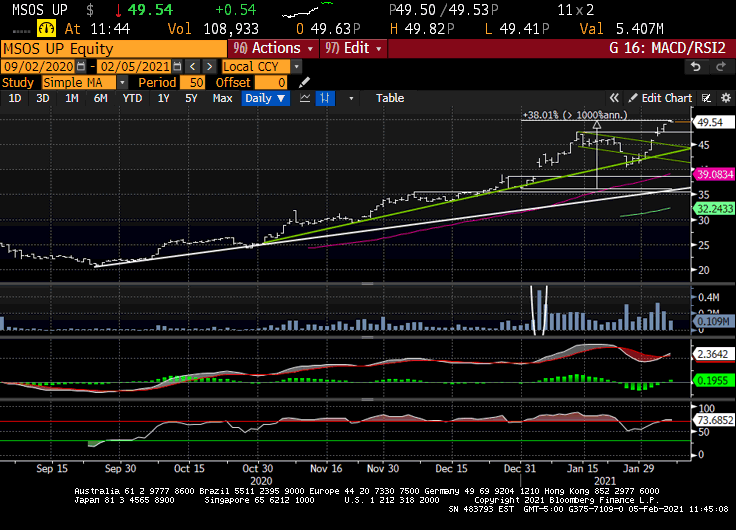
Task: Open the Actions menu
Action: pyautogui.click(x=273, y=48)
